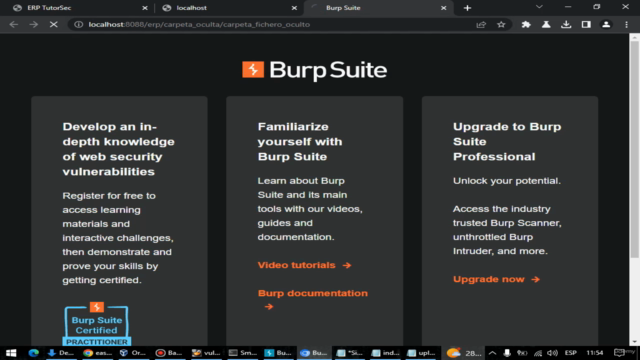Stop loading the page
Viewport: 640px width, 360px height.
pyautogui.click(x=53, y=24)
